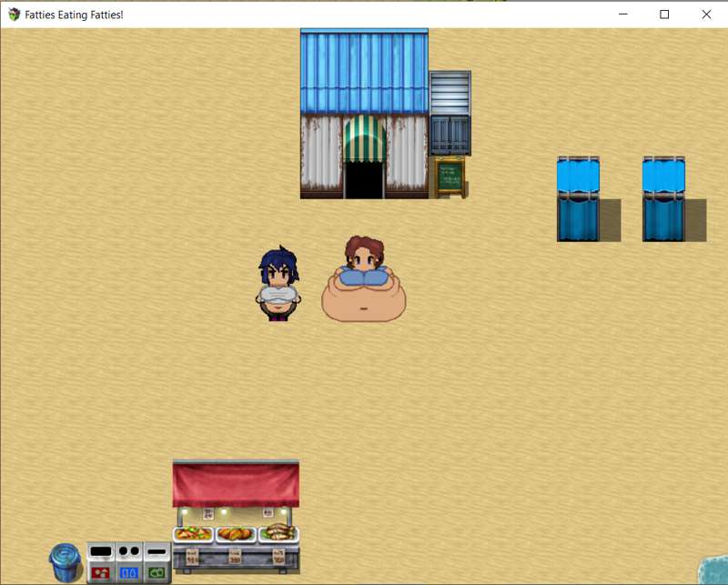Click the "Fatties Eating Fatties!" window title
The height and width of the screenshot is (585, 728).
pos(74,15)
